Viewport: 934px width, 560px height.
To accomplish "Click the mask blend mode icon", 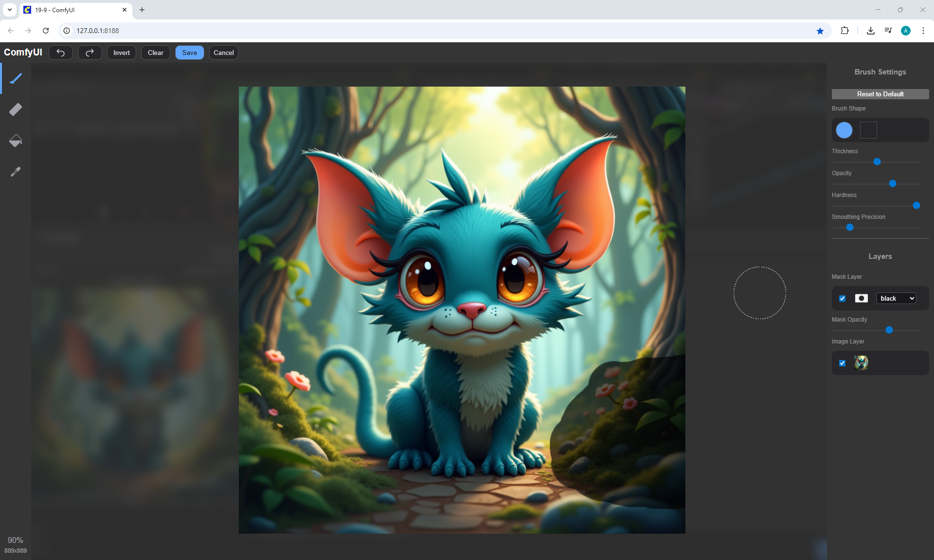I will pyautogui.click(x=861, y=298).
